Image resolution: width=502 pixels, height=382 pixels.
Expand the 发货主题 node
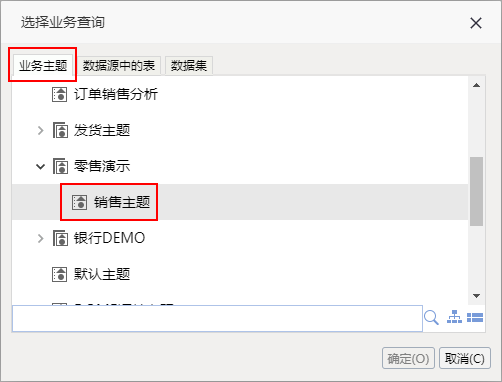[x=40, y=130]
